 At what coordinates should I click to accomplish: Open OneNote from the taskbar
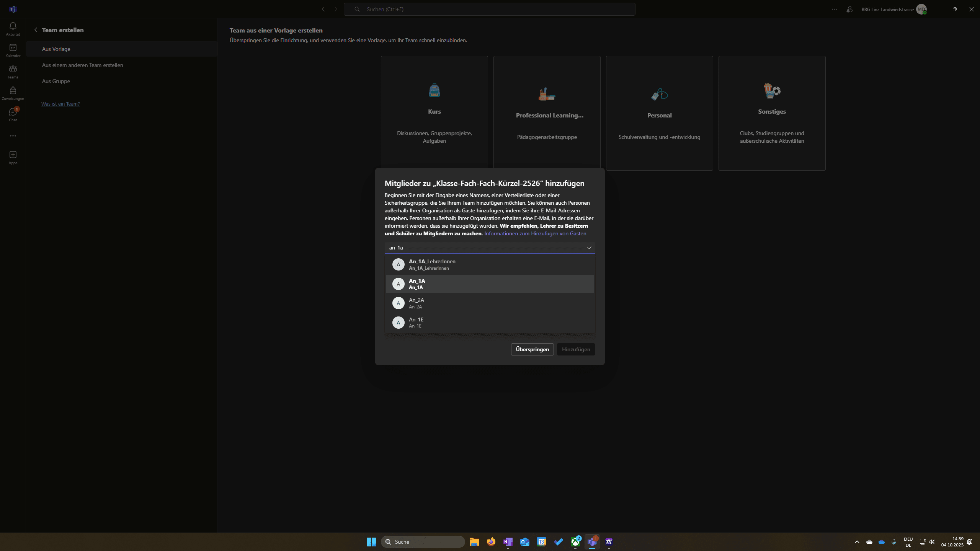(x=508, y=541)
